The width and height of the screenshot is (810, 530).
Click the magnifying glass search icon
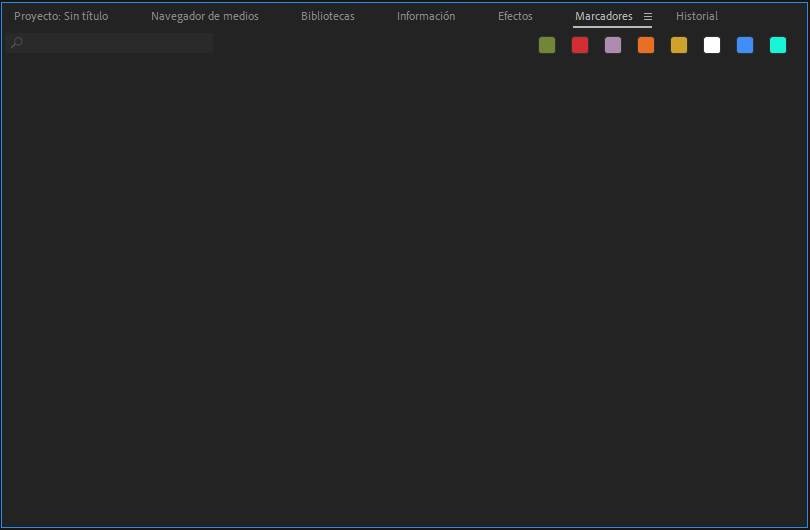pos(17,42)
